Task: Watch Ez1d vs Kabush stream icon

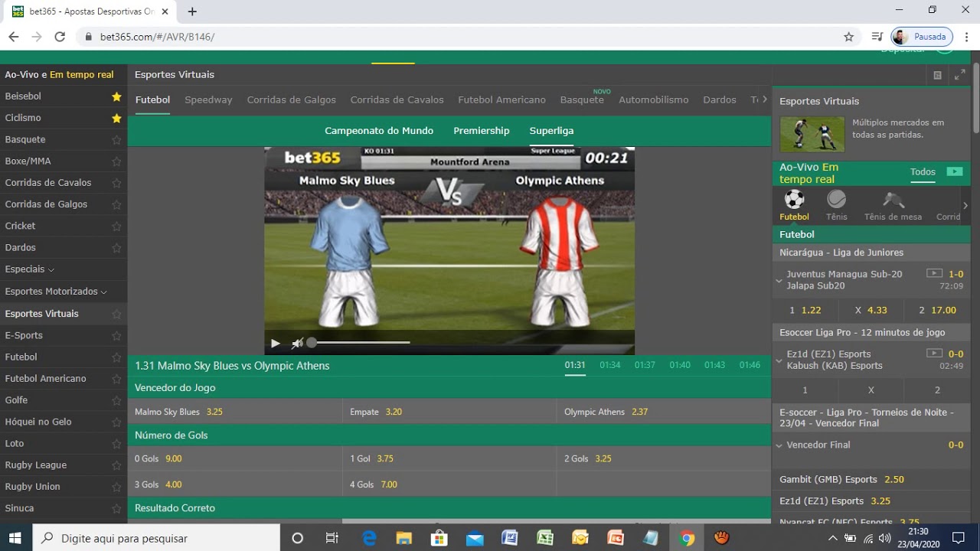Action: [934, 354]
